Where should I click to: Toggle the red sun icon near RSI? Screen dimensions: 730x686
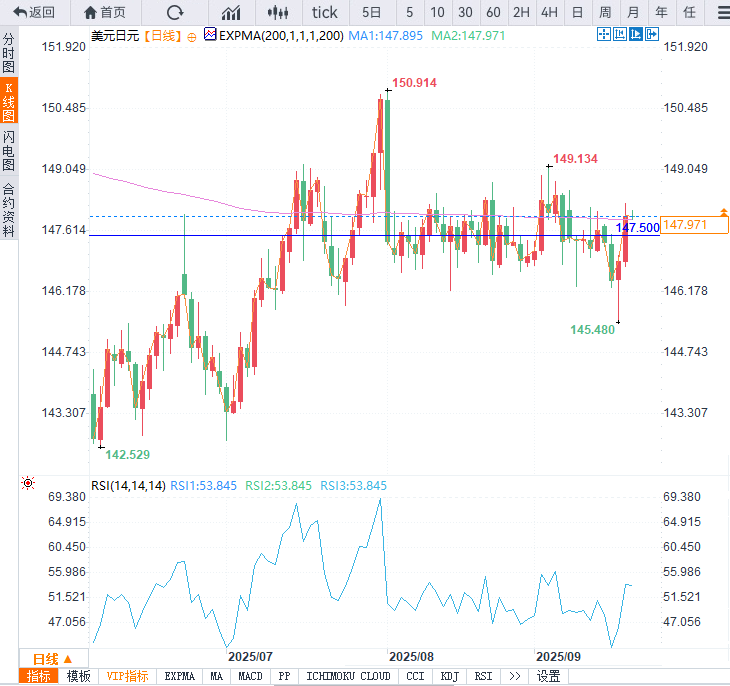(x=28, y=483)
